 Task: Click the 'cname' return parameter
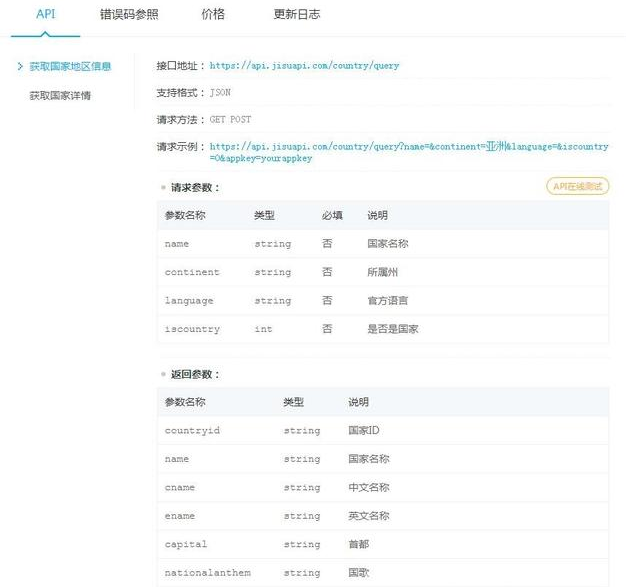[180, 487]
